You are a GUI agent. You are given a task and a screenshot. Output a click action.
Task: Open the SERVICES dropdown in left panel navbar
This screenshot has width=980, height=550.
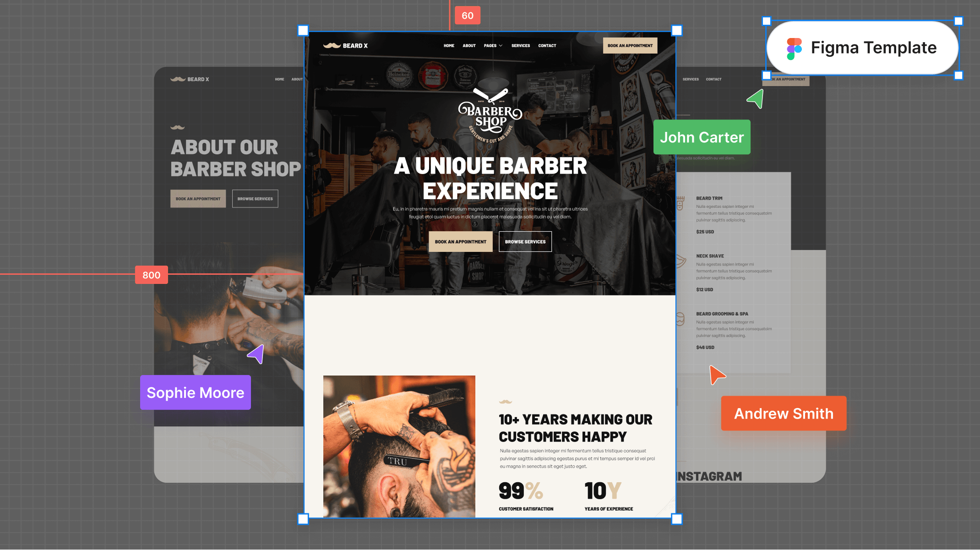point(690,79)
